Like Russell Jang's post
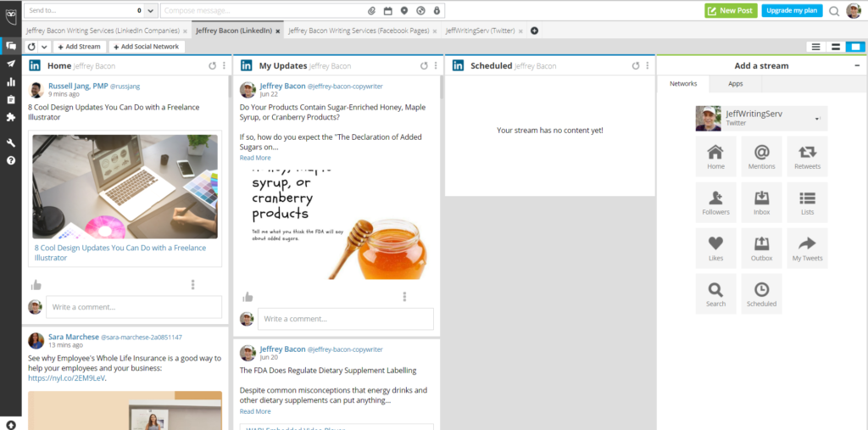This screenshot has width=868, height=430. (36, 285)
